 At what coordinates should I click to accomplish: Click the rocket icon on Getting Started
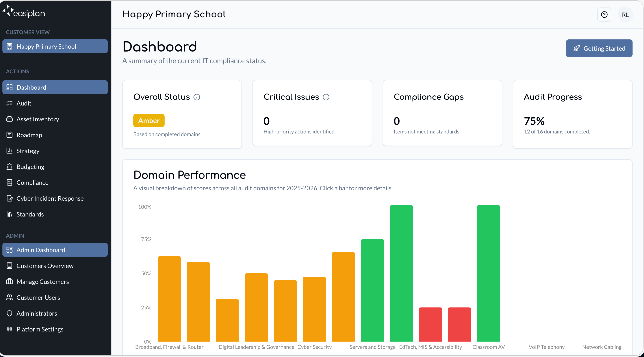tap(577, 48)
